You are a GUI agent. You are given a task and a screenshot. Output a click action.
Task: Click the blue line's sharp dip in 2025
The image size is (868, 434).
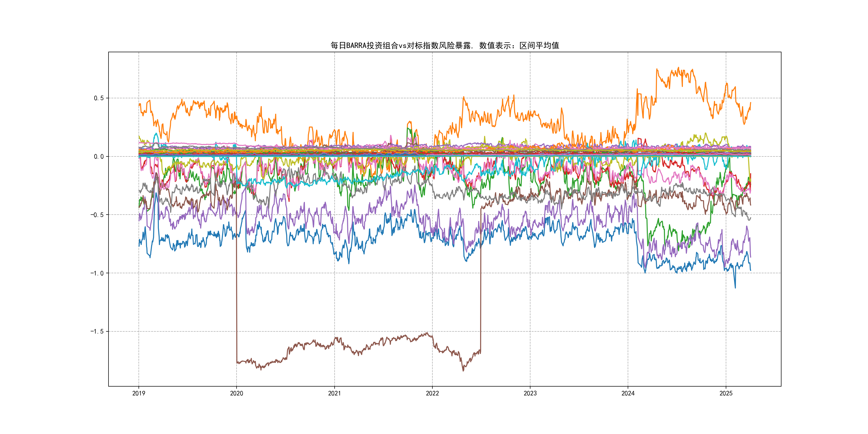coord(735,287)
